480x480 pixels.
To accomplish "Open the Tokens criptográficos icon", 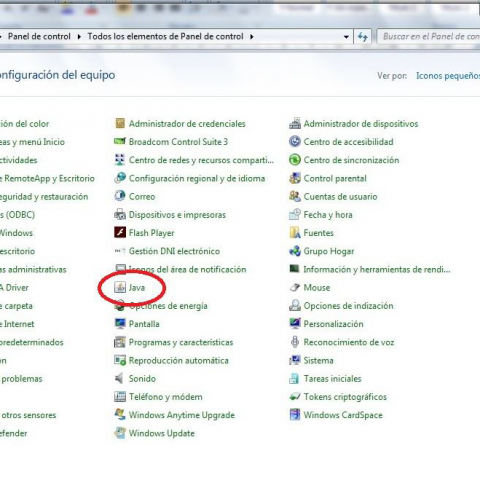I will pos(295,397).
